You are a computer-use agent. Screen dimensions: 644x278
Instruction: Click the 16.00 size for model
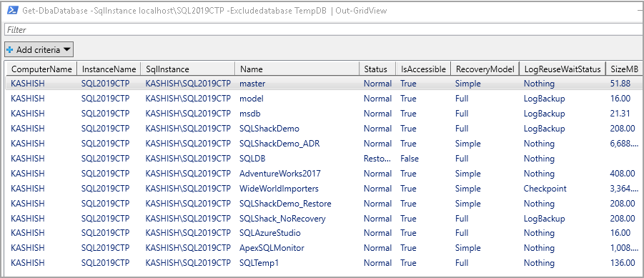point(620,99)
